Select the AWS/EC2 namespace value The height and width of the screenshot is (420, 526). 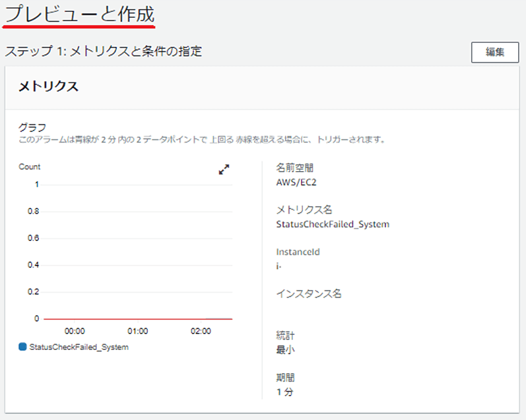tap(296, 182)
